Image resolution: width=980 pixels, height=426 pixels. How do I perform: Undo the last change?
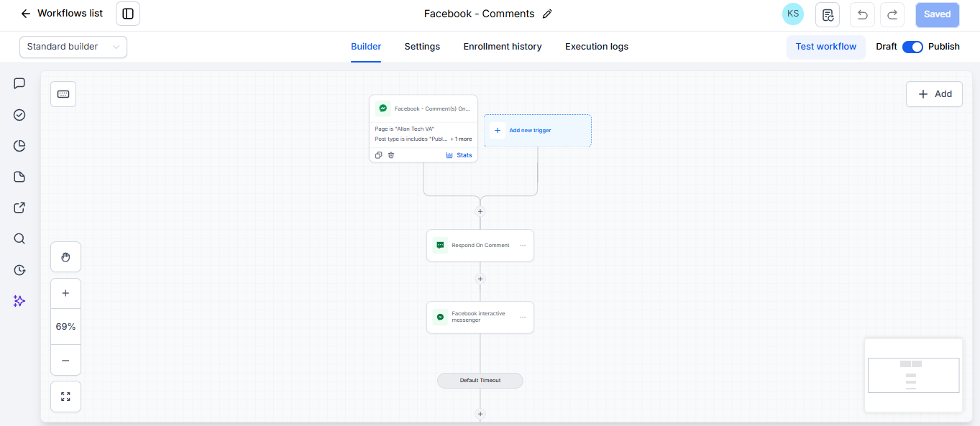coord(862,14)
